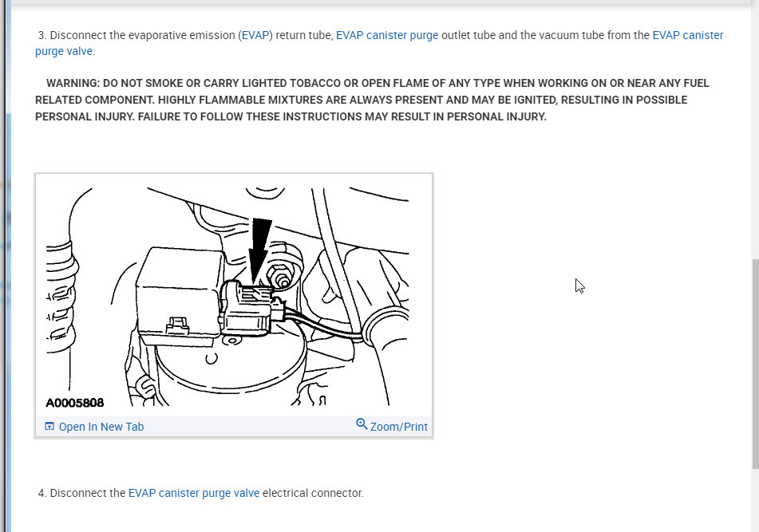Click the A0005808 engine diagram image
Screen dimensions: 759x532
[234, 296]
